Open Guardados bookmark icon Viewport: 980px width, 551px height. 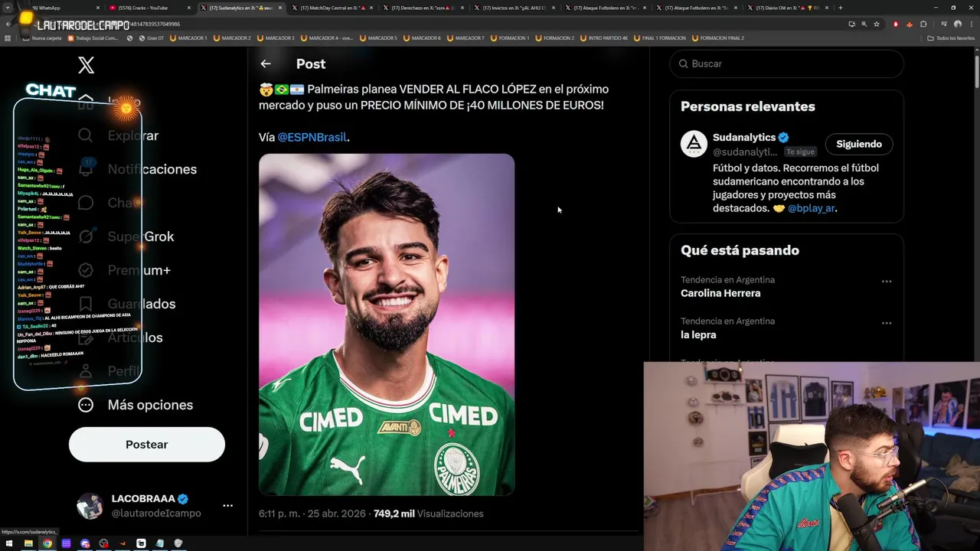pyautogui.click(x=86, y=304)
